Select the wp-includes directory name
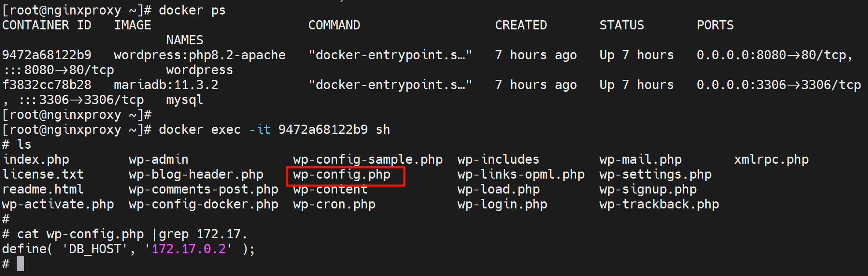Image resolution: width=868 pixels, height=276 pixels. click(x=498, y=160)
